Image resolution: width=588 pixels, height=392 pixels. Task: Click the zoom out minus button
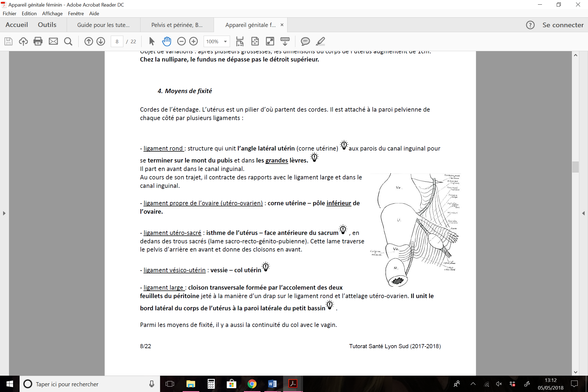(x=181, y=41)
